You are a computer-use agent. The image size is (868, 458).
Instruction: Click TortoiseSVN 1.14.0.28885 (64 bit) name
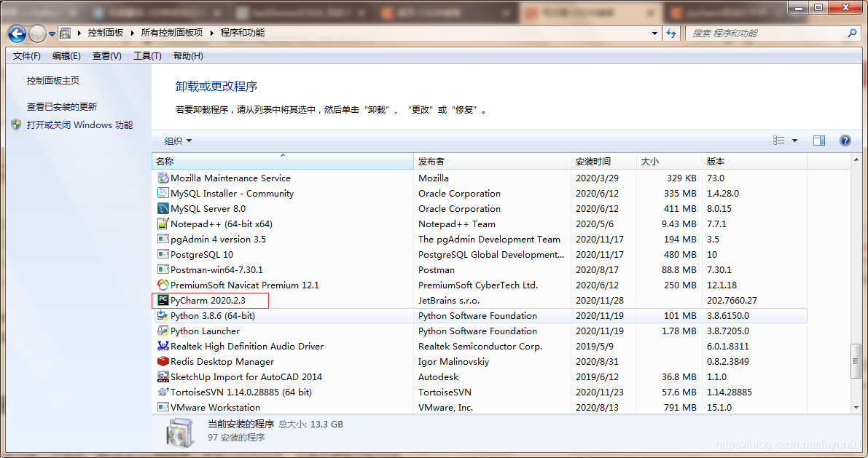click(x=241, y=392)
